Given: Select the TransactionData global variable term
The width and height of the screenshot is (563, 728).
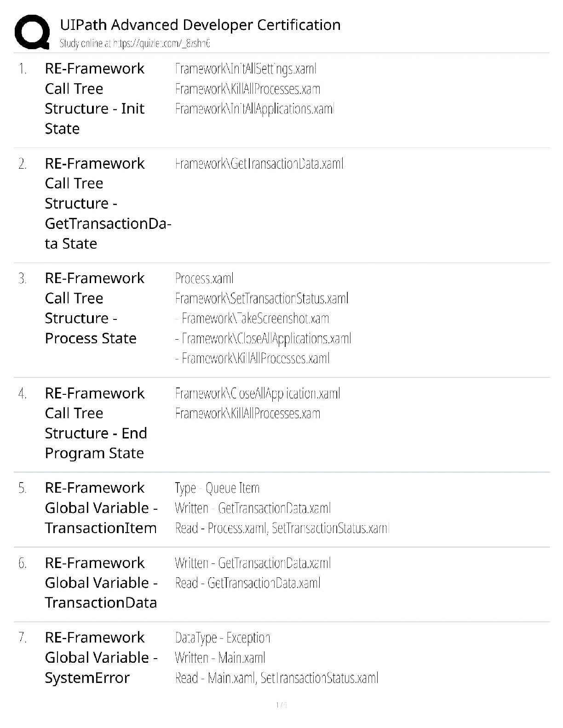Looking at the screenshot, I should [x=101, y=583].
